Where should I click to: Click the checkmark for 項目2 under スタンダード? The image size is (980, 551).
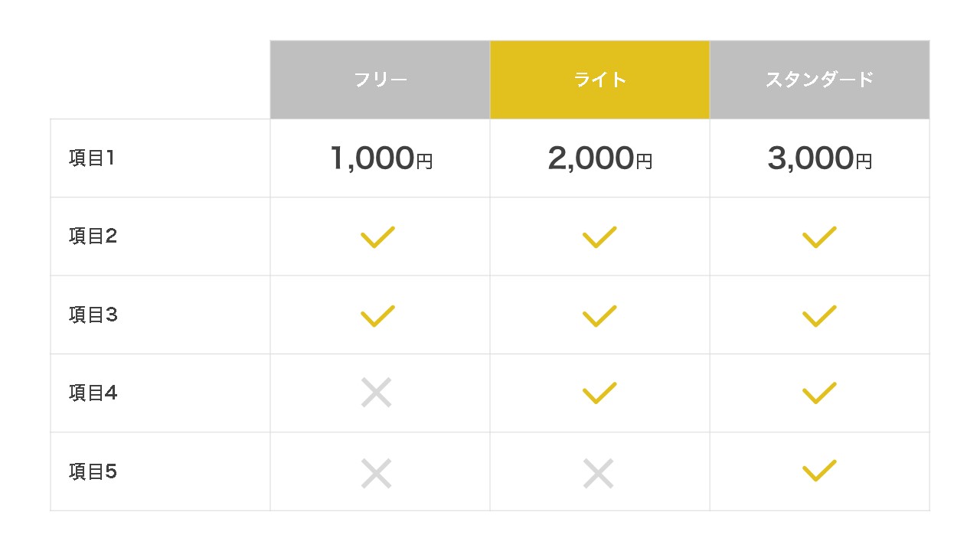pyautogui.click(x=819, y=237)
